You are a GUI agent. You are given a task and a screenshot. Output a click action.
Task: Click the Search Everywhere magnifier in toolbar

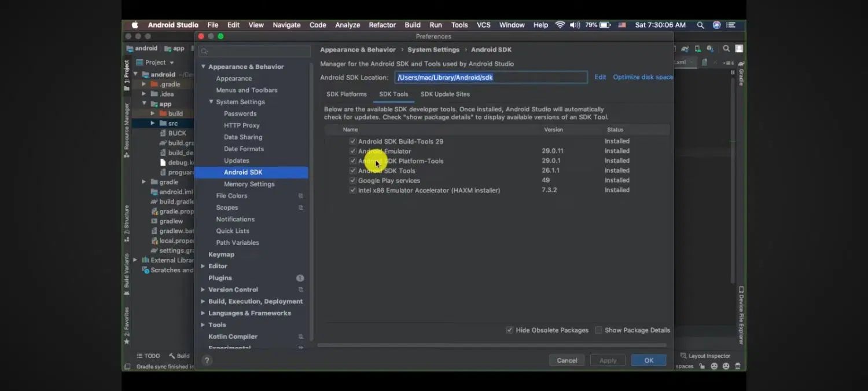[726, 49]
